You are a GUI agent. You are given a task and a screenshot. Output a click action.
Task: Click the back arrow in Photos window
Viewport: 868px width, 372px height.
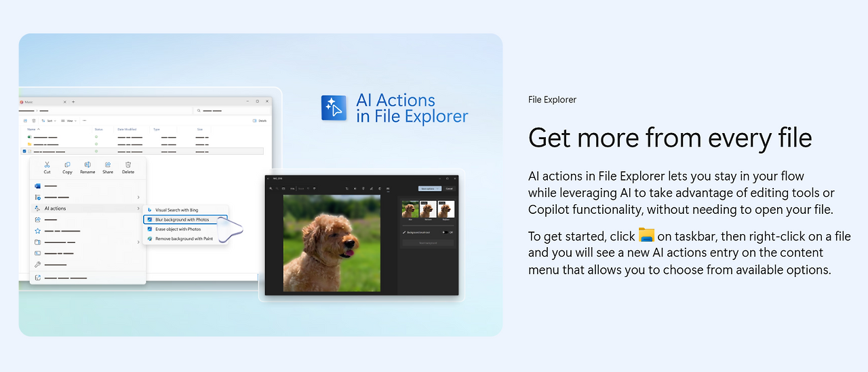coord(268,179)
